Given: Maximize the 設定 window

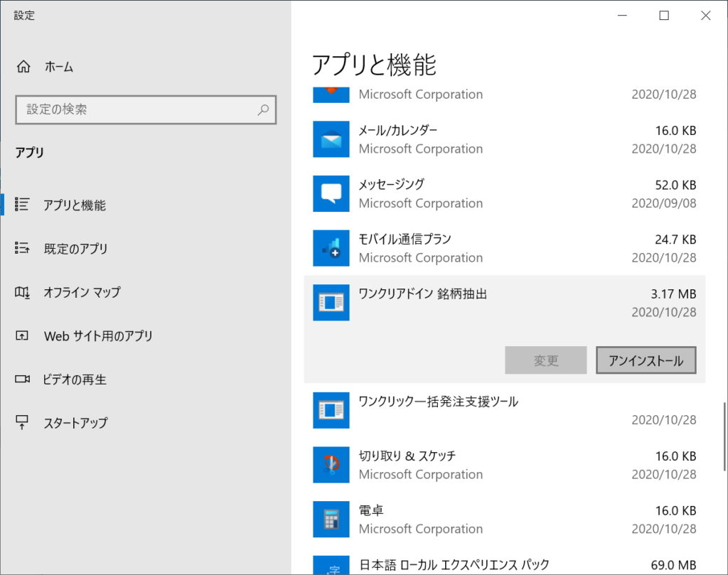Looking at the screenshot, I should [x=664, y=16].
